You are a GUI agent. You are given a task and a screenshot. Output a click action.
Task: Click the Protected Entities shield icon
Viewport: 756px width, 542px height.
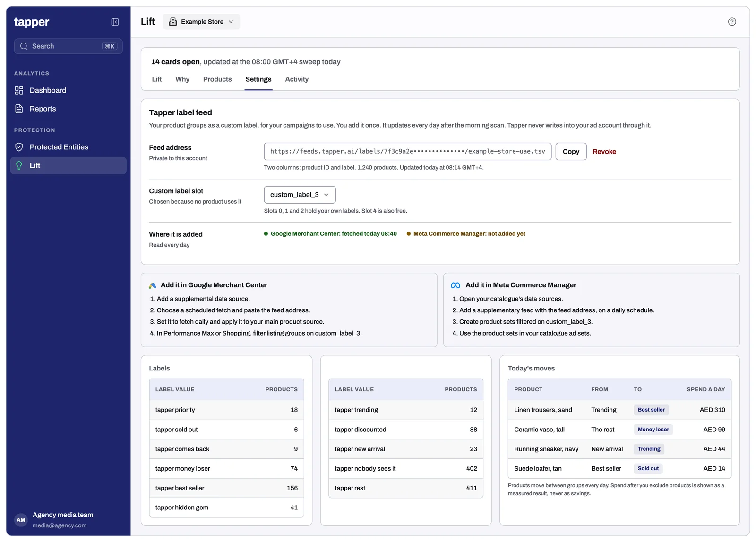19,147
